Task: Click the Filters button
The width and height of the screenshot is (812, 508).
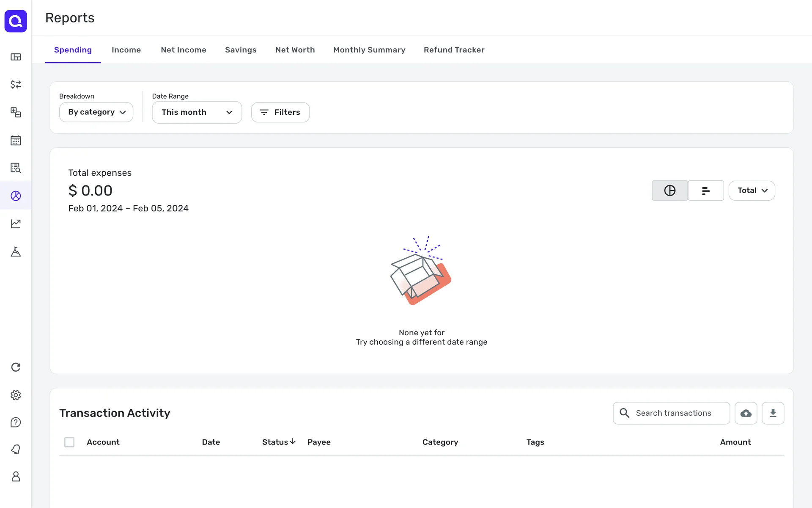Action: click(280, 112)
